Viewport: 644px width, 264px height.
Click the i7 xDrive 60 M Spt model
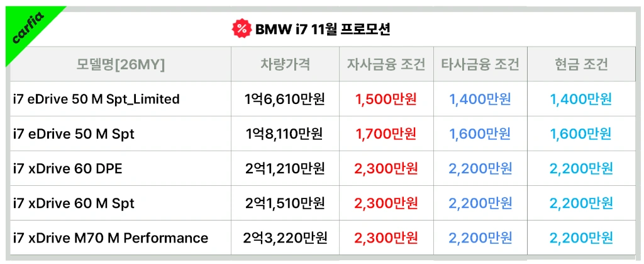click(x=74, y=203)
